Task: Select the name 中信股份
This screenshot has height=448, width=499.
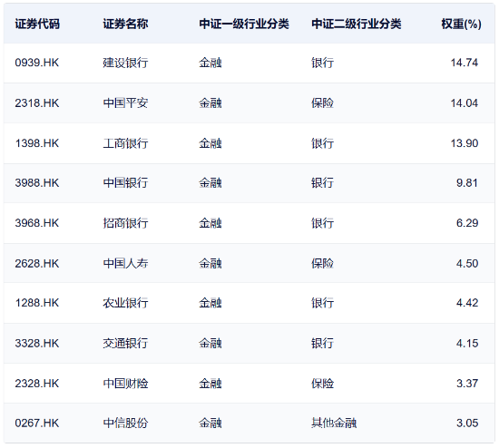Action: point(125,424)
